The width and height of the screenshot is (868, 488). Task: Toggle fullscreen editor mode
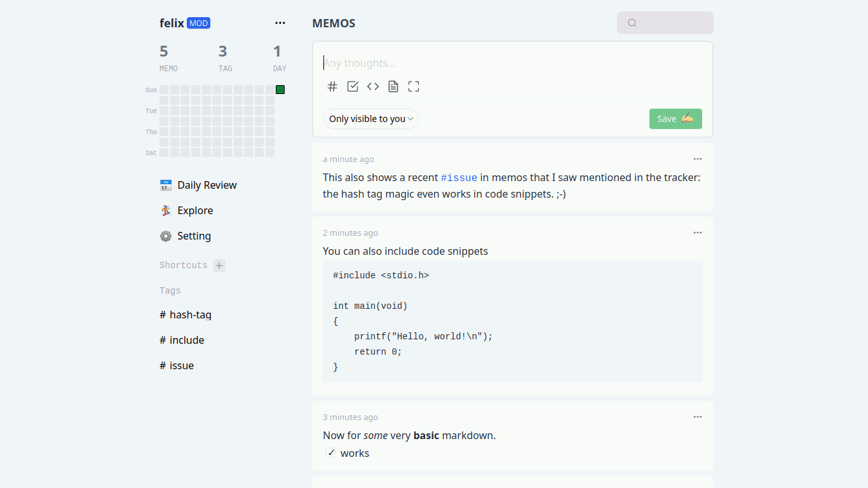coord(414,86)
